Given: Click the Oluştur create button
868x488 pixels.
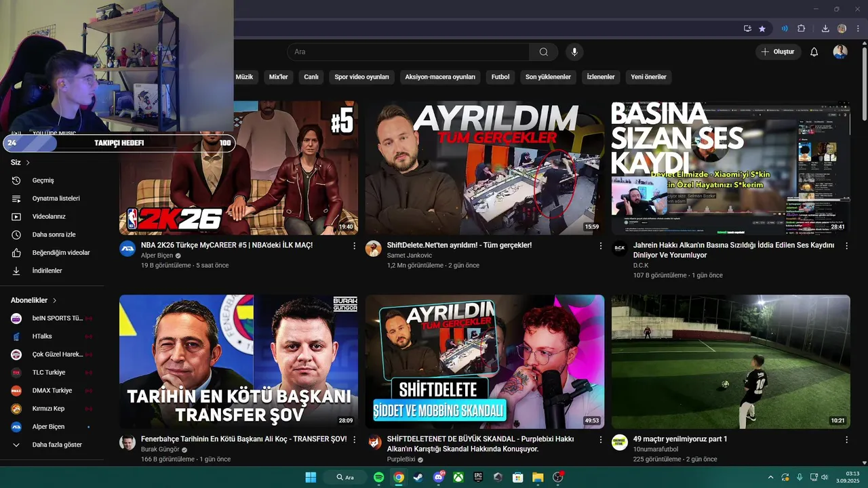Looking at the screenshot, I should pyautogui.click(x=778, y=52).
